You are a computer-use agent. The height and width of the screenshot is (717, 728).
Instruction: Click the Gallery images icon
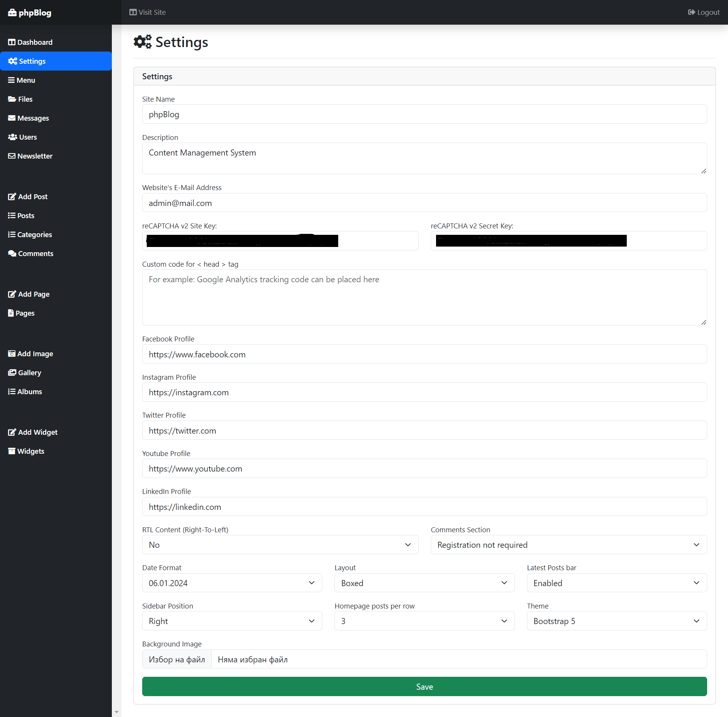12,373
